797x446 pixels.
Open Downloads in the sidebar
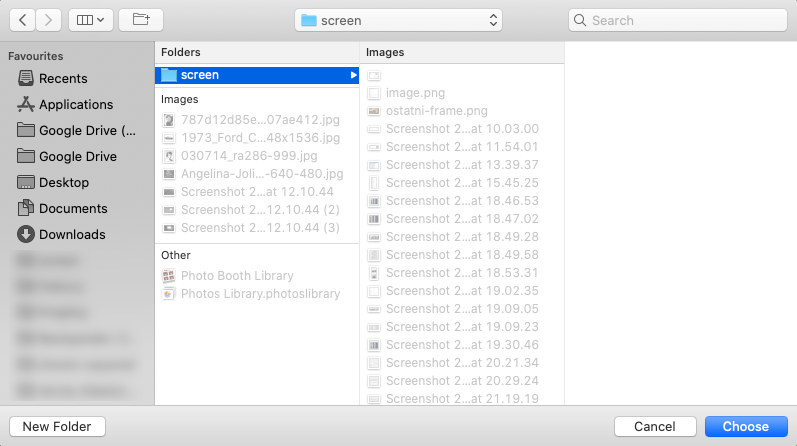click(x=71, y=235)
